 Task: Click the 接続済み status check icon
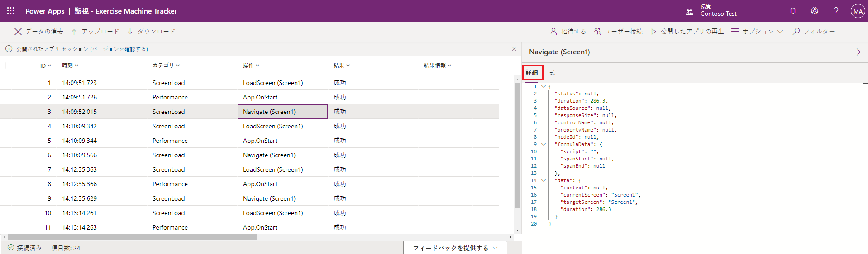coord(11,248)
